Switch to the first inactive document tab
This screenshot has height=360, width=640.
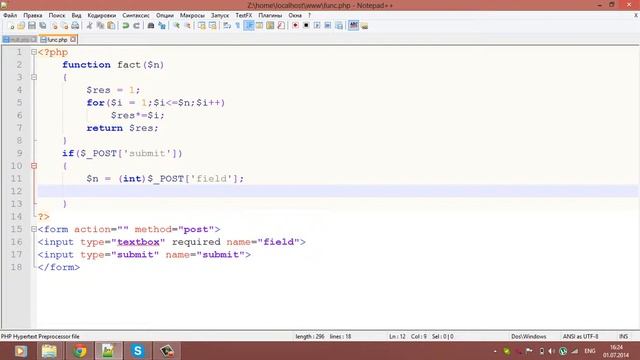click(x=19, y=40)
